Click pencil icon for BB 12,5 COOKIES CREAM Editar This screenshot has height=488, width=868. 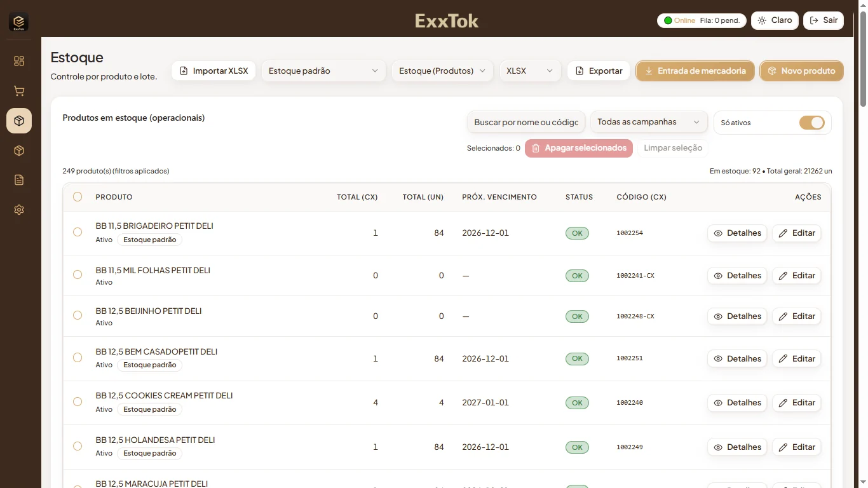point(783,403)
